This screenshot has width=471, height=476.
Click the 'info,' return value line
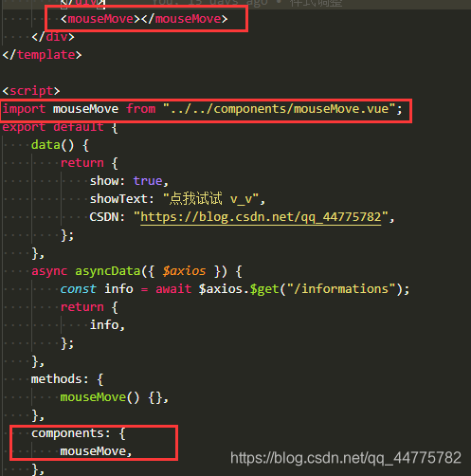click(x=107, y=325)
